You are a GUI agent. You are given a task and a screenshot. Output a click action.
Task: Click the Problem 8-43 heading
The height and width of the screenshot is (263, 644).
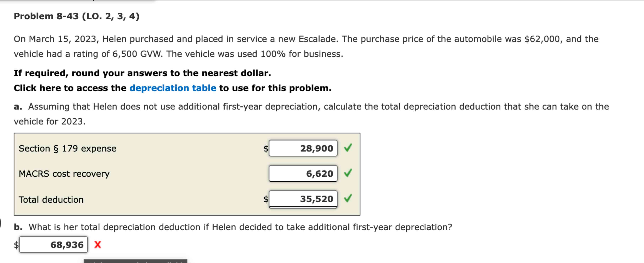click(x=77, y=16)
